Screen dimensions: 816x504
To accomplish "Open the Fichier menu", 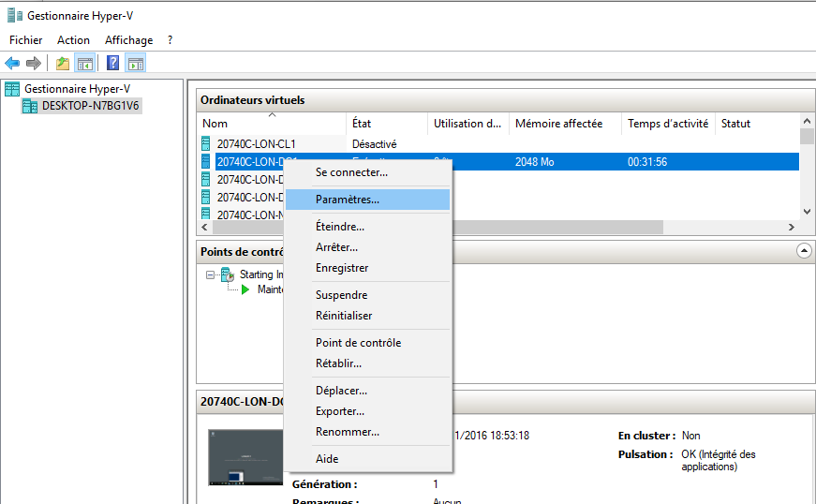I will tap(26, 40).
